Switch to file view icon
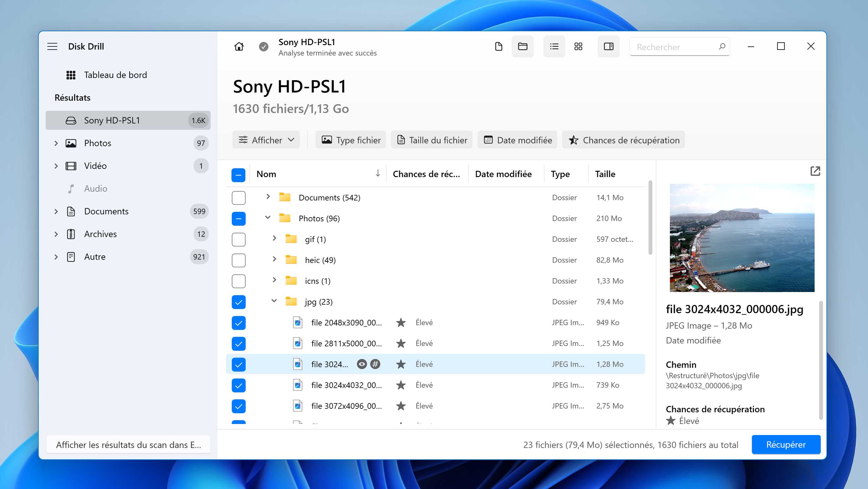The height and width of the screenshot is (489, 868). pos(498,46)
